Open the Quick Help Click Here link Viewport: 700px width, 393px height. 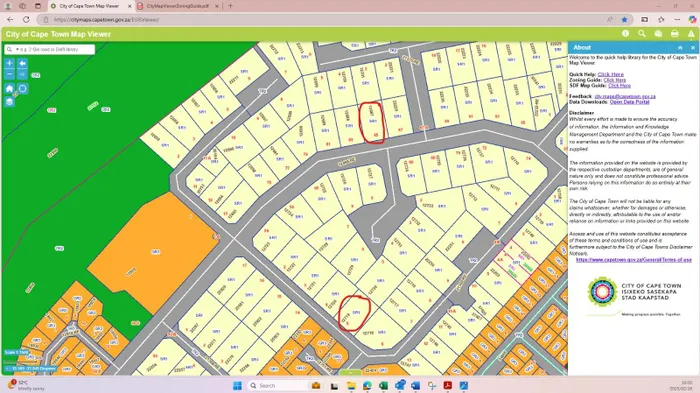(610, 74)
